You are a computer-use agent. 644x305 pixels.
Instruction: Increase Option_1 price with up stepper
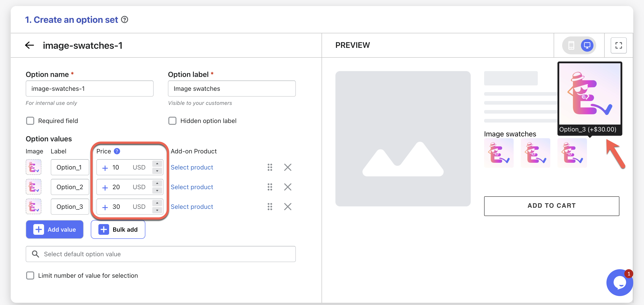[157, 164]
